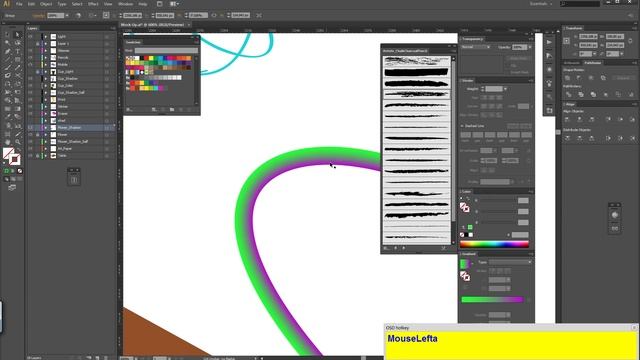Select the Direct Selection tool
This screenshot has width=640, height=360.
coord(17,35)
